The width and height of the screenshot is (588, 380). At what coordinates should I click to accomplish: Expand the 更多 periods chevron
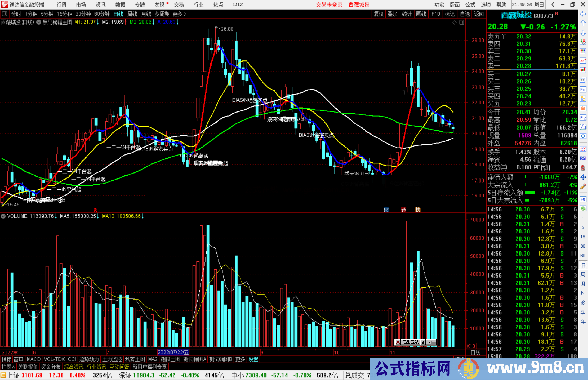185,14
